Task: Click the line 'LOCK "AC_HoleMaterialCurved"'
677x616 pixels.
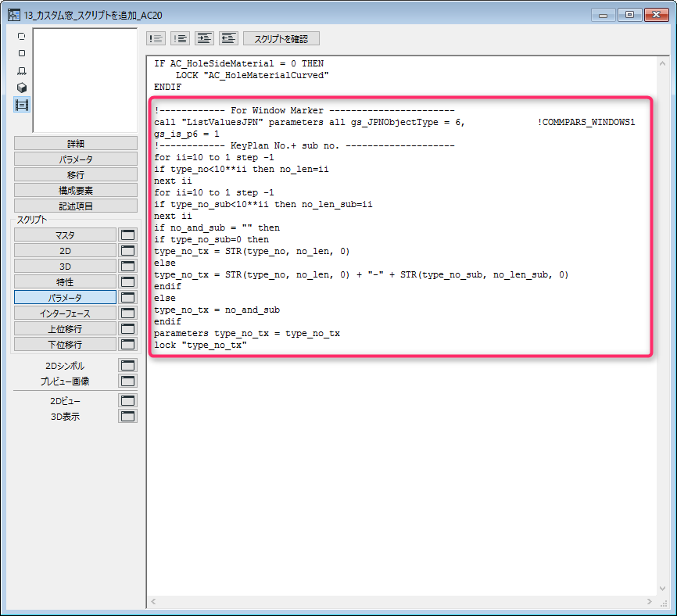Action: click(x=253, y=75)
